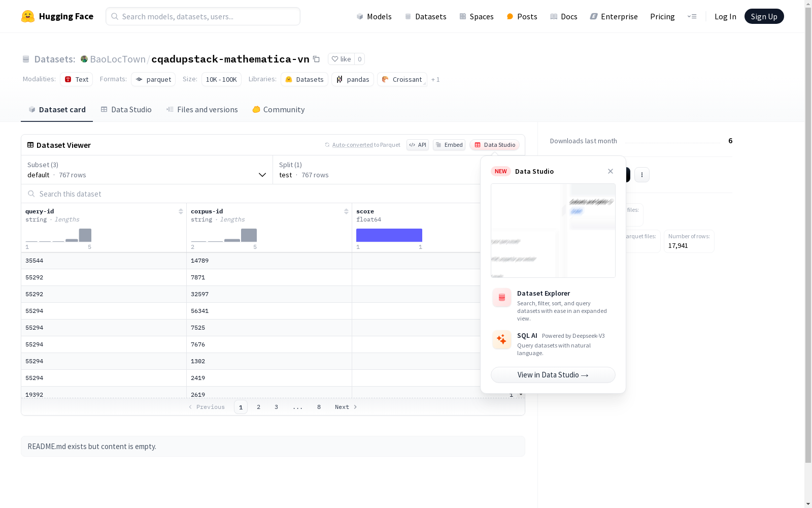
Task: Select the Dataset card tab
Action: point(57,110)
